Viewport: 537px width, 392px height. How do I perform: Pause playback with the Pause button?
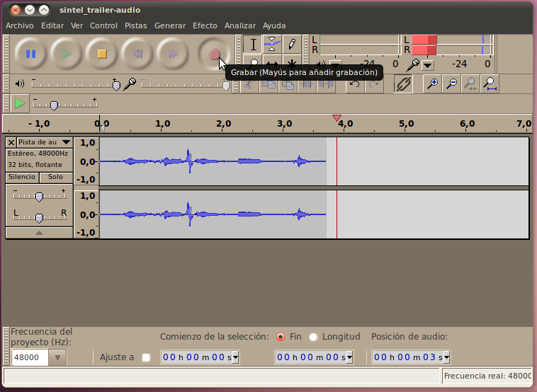pos(31,54)
